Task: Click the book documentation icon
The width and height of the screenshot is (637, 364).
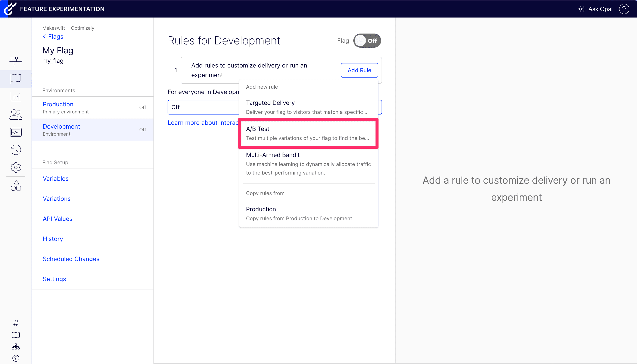Action: [16, 335]
